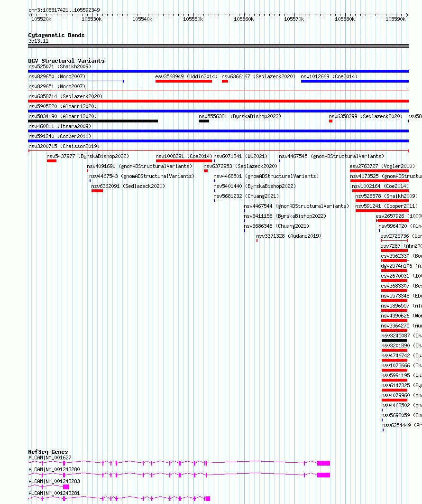Select the nsv829651 (Wong2007) label
The image size is (422, 504).
coord(57,86)
